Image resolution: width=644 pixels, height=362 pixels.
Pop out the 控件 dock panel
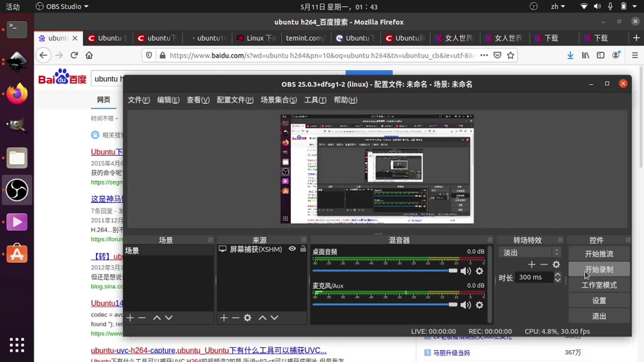pyautogui.click(x=628, y=240)
